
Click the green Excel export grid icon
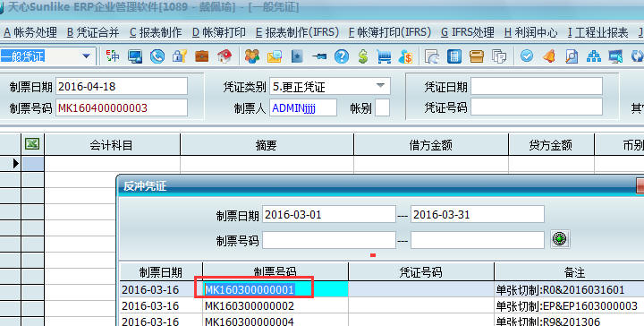(32, 144)
